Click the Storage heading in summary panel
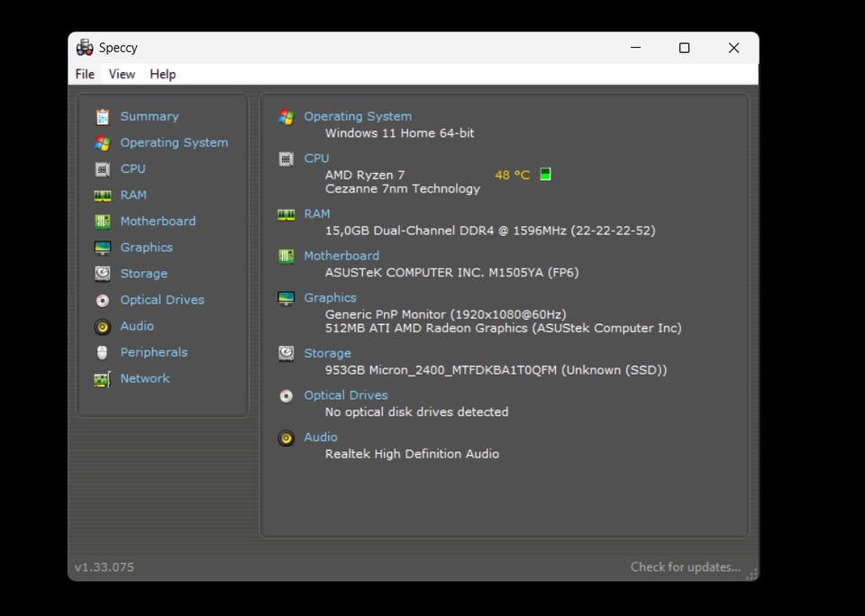Screen dimensions: 865x616 tap(327, 353)
